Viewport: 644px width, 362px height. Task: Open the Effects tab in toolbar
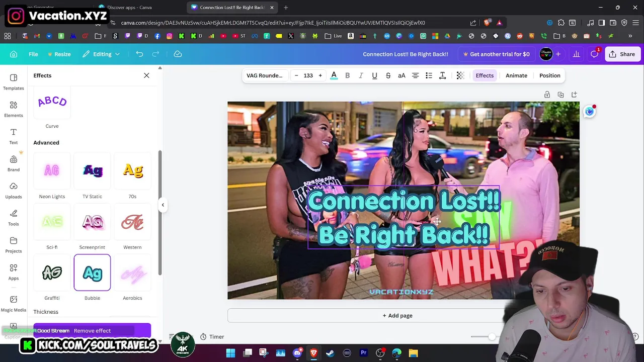[x=485, y=75]
